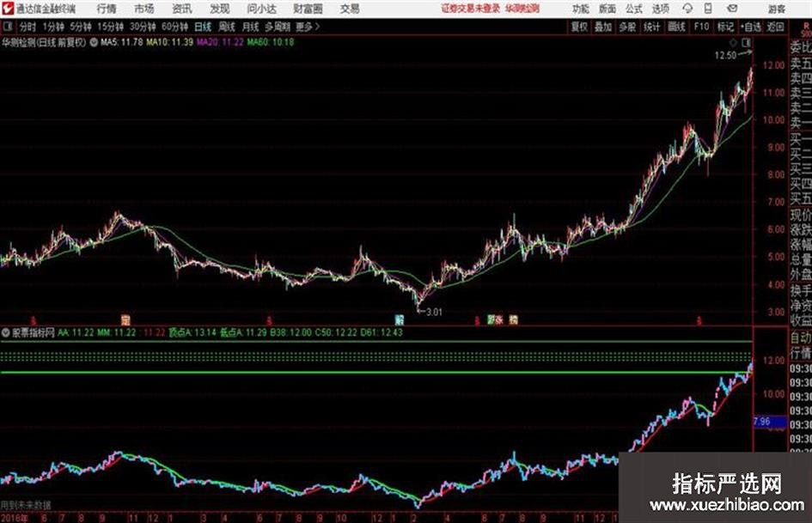This screenshot has height=523, width=812.
Task: Click the D61: 12.43 indicator value
Action: coord(383,333)
